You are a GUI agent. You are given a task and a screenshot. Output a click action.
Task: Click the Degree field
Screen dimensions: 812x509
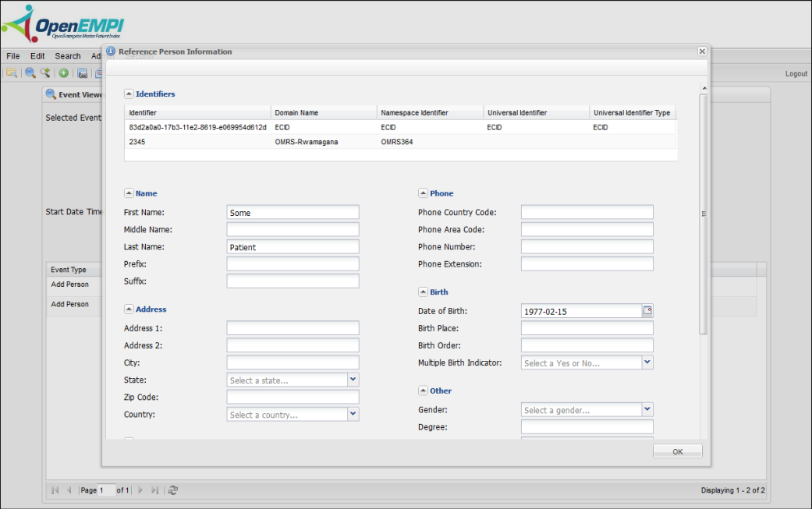[x=587, y=426]
